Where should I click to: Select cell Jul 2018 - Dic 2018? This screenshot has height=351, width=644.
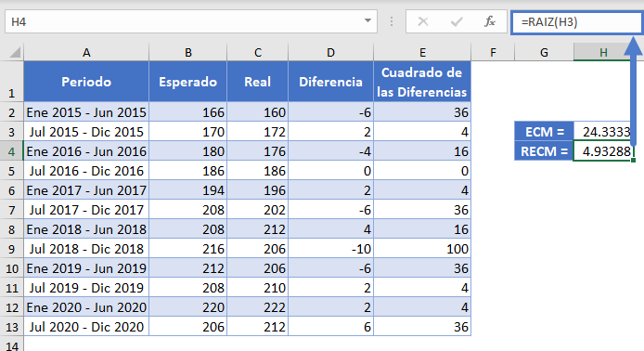click(86, 249)
